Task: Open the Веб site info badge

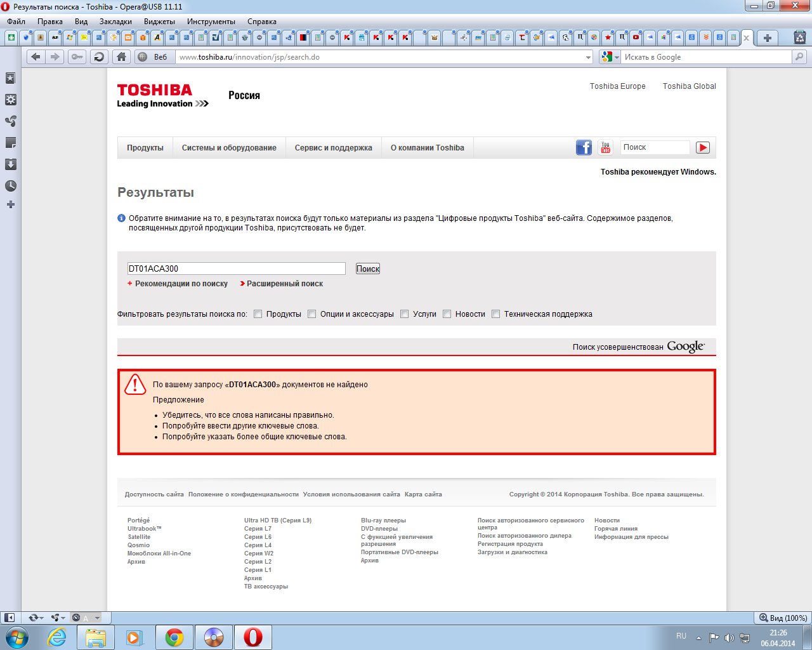Action: pos(153,57)
